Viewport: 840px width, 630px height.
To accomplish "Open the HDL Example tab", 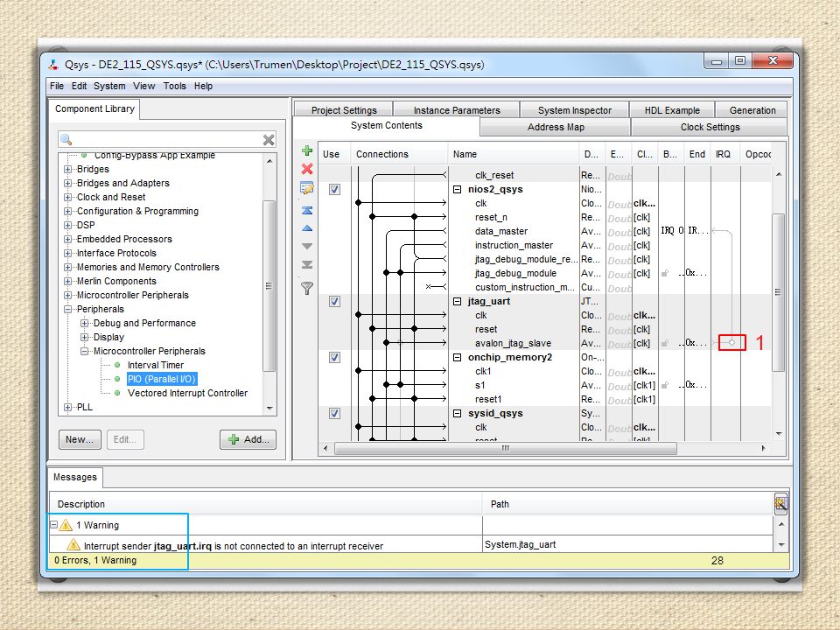I will 672,110.
